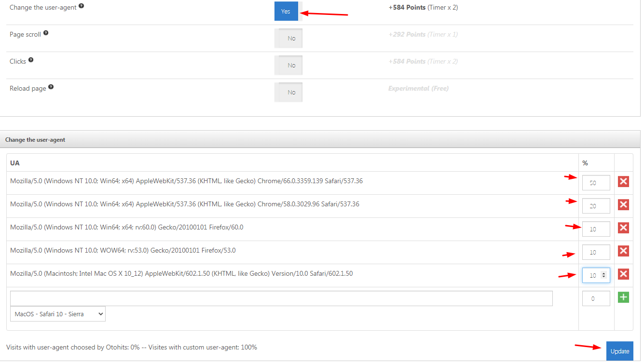
Task: Show help tooltip for Page scroll
Action: click(46, 33)
